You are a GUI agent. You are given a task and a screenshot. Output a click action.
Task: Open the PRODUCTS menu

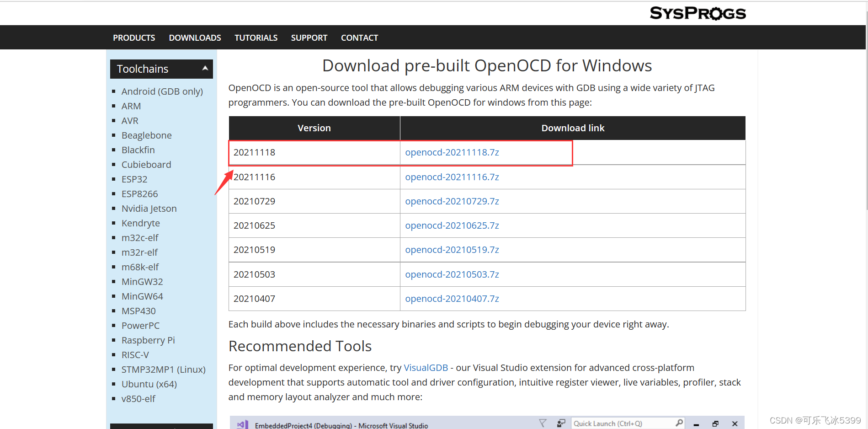click(134, 38)
